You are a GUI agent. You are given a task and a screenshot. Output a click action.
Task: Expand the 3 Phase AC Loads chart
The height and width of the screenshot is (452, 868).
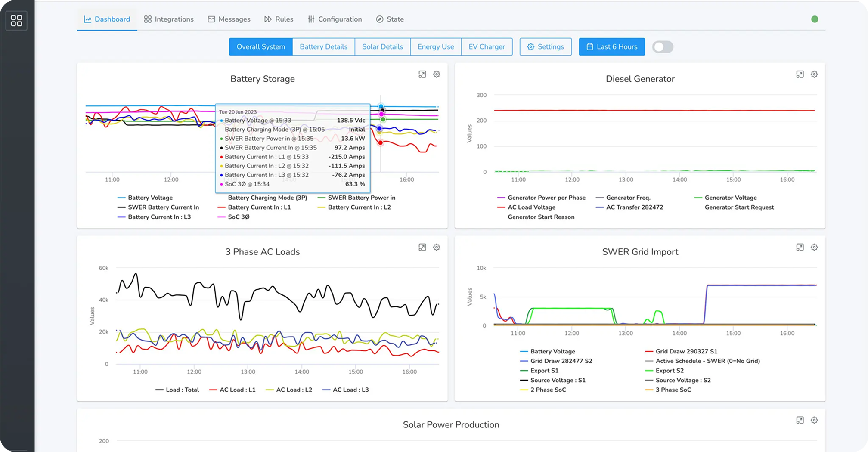(x=422, y=248)
